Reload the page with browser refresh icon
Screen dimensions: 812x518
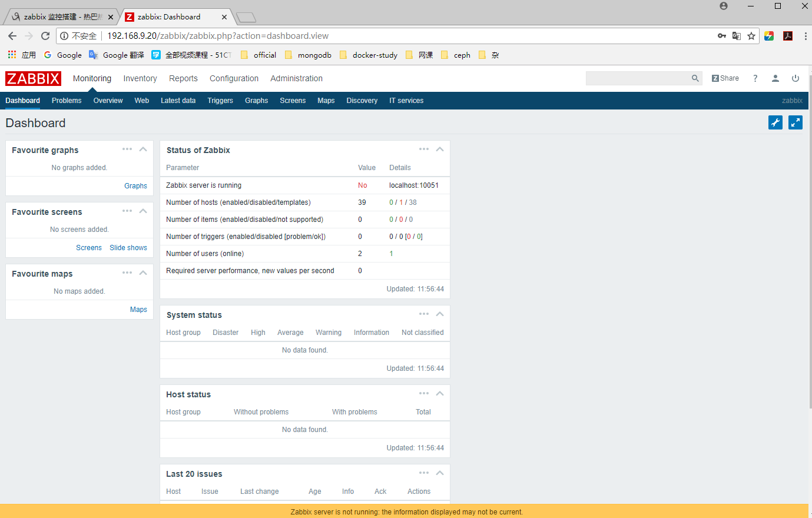click(x=45, y=36)
